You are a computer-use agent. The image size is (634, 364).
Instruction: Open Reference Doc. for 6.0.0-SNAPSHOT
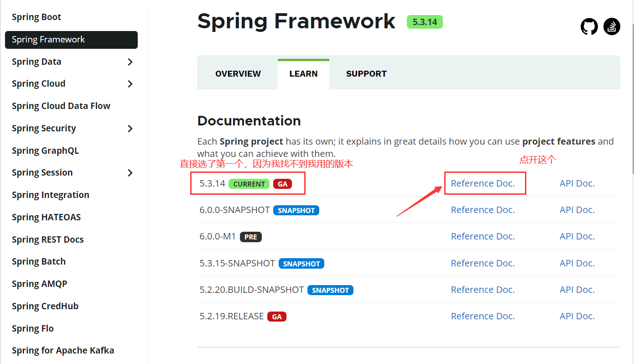point(483,210)
